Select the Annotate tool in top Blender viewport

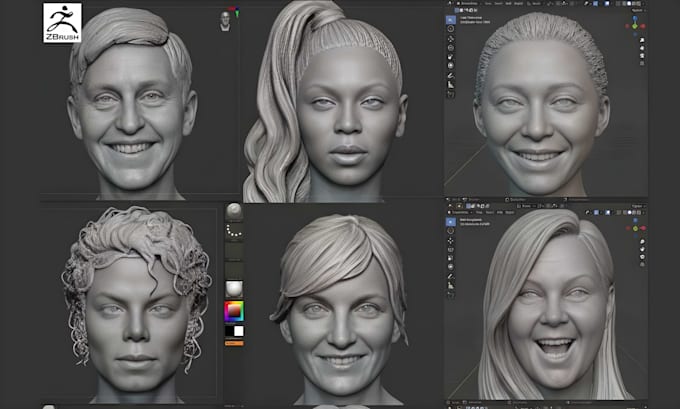coord(451,76)
